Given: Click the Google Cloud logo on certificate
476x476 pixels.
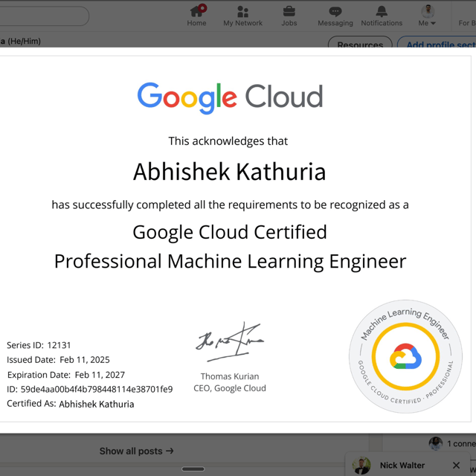Looking at the screenshot, I should tap(230, 97).
